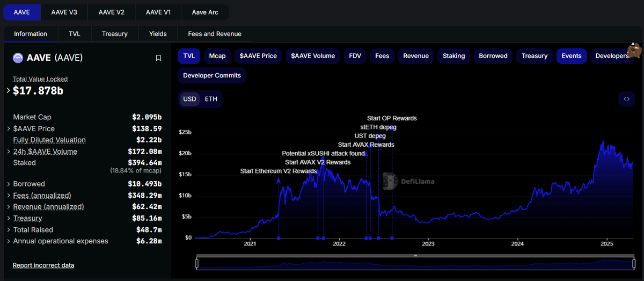The image size is (644, 281).
Task: Expand the 24h $AAVE Volume row
Action: coord(8,152)
